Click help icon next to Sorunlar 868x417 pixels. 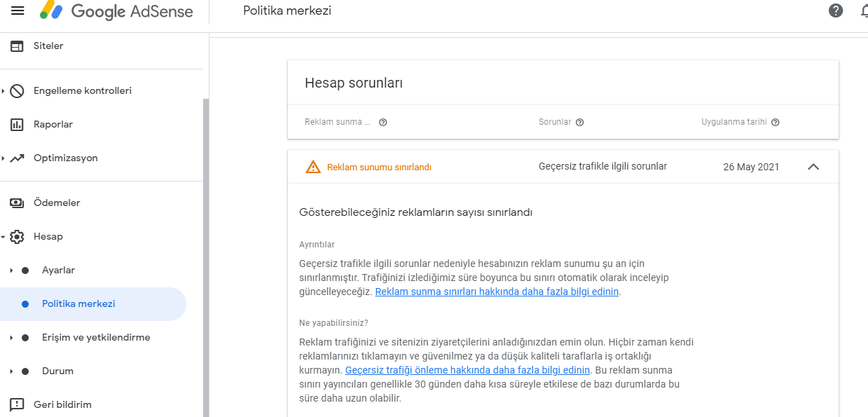point(579,122)
